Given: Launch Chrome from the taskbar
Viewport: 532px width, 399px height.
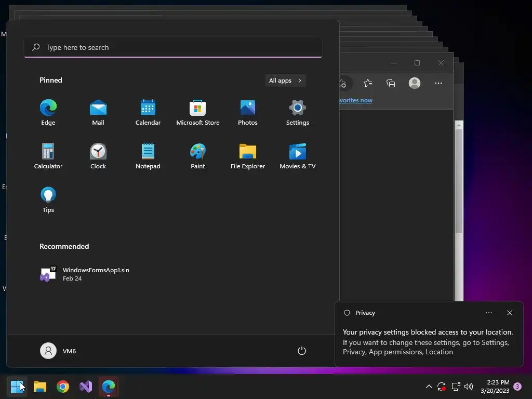Looking at the screenshot, I should tap(63, 387).
